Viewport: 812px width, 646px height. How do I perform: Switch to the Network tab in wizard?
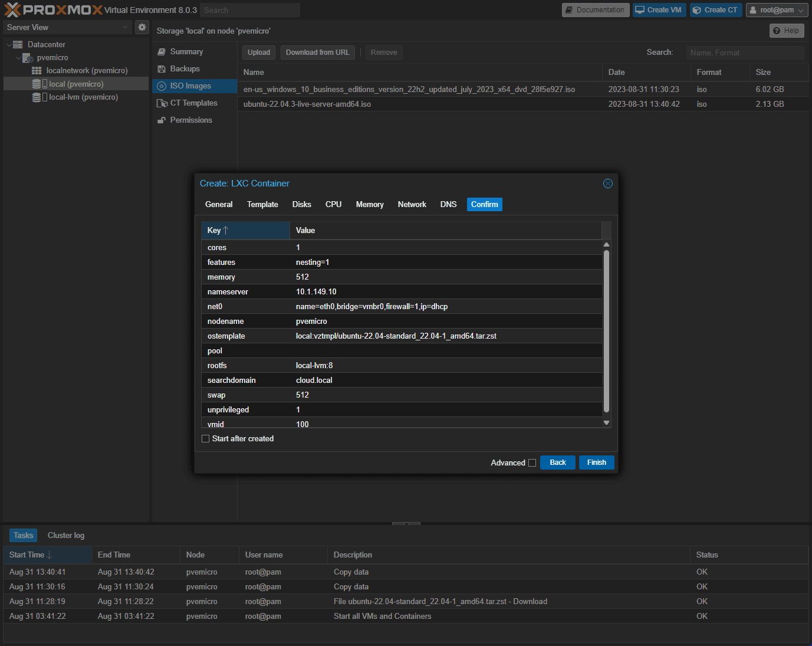pyautogui.click(x=412, y=205)
